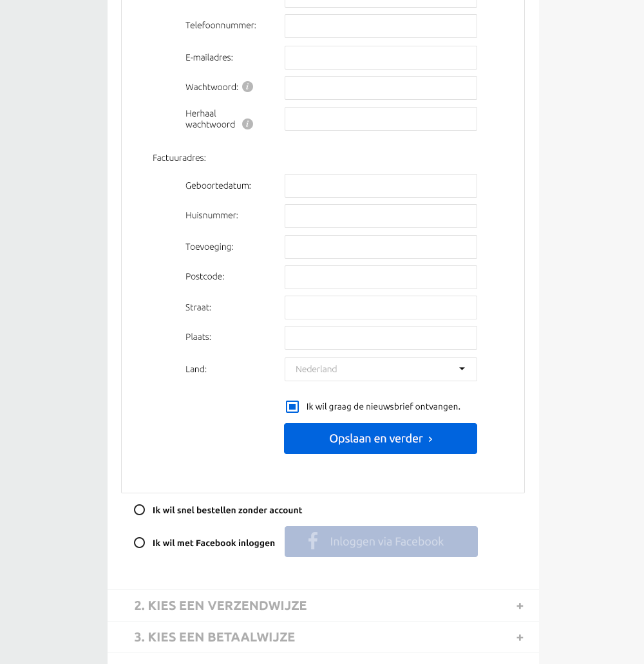Click the Postcode text field
This screenshot has height=664, width=644.
(381, 277)
